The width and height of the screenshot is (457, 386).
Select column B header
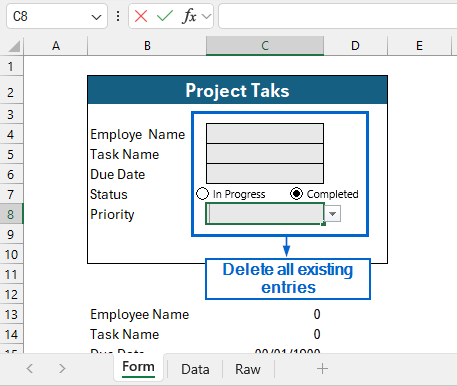(x=147, y=46)
